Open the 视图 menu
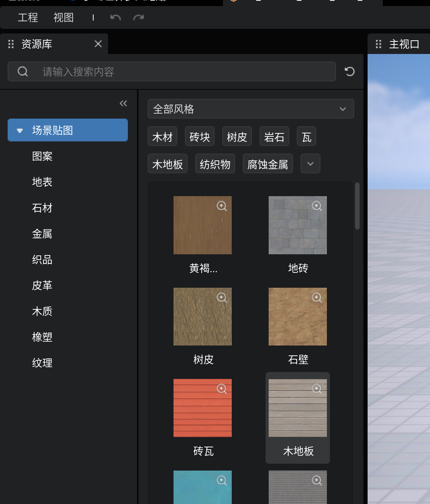Screen dimensions: 430x504 (x=64, y=17)
